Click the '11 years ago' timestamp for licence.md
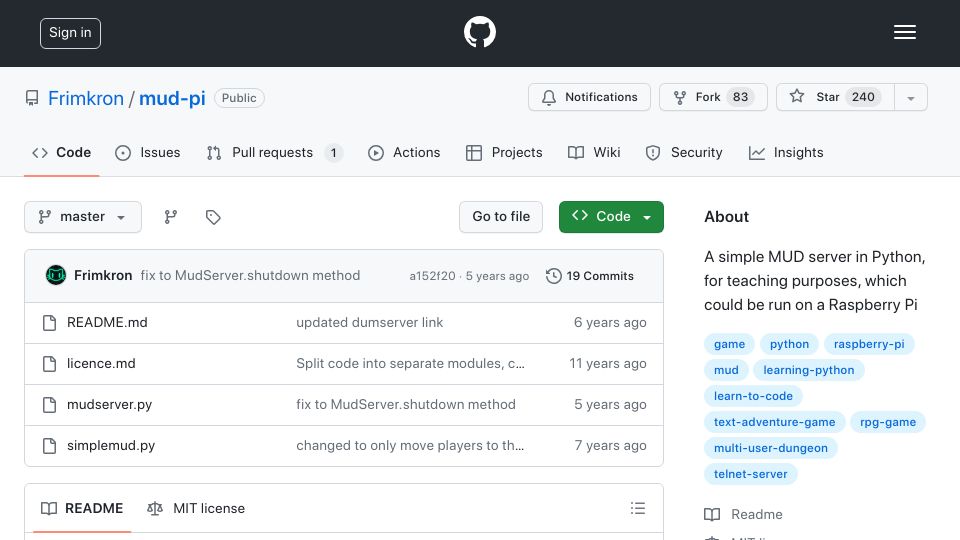This screenshot has height=540, width=960. tap(607, 364)
